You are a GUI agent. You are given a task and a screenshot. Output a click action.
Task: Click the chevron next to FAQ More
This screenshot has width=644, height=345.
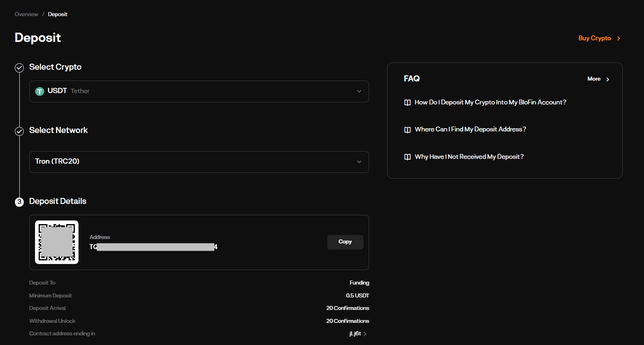coord(608,79)
